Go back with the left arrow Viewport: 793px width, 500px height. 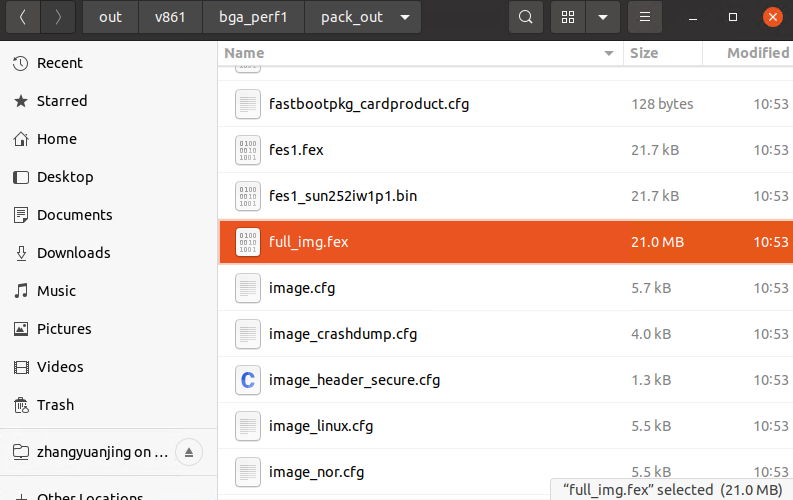[x=23, y=18]
